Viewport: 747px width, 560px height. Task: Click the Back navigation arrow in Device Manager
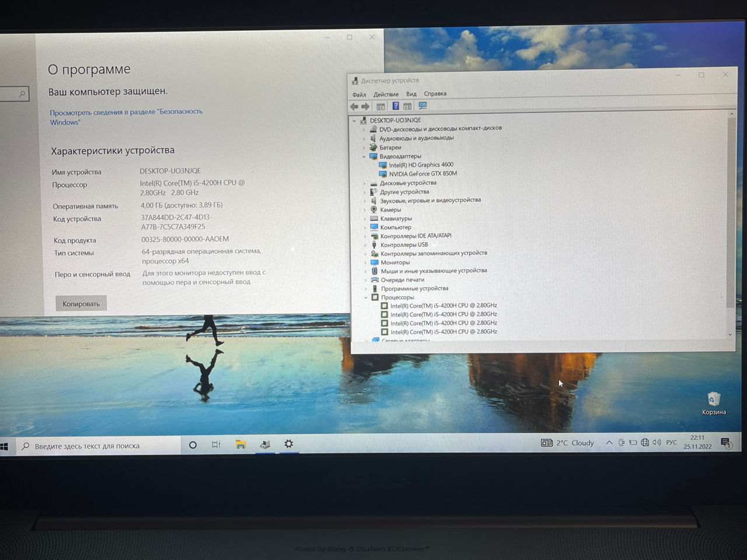[354, 106]
